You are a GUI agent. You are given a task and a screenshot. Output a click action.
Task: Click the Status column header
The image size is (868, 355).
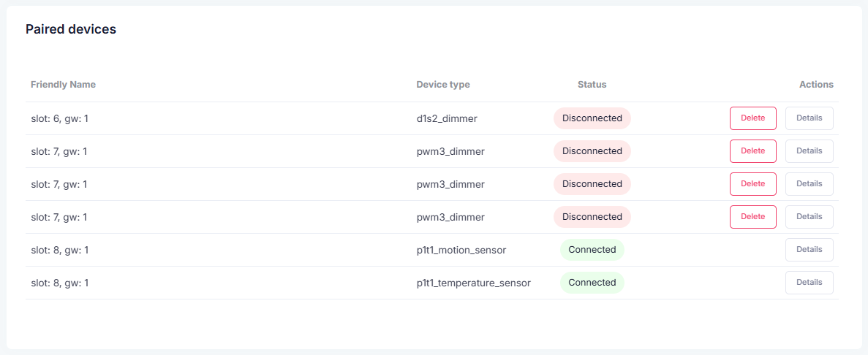click(592, 85)
